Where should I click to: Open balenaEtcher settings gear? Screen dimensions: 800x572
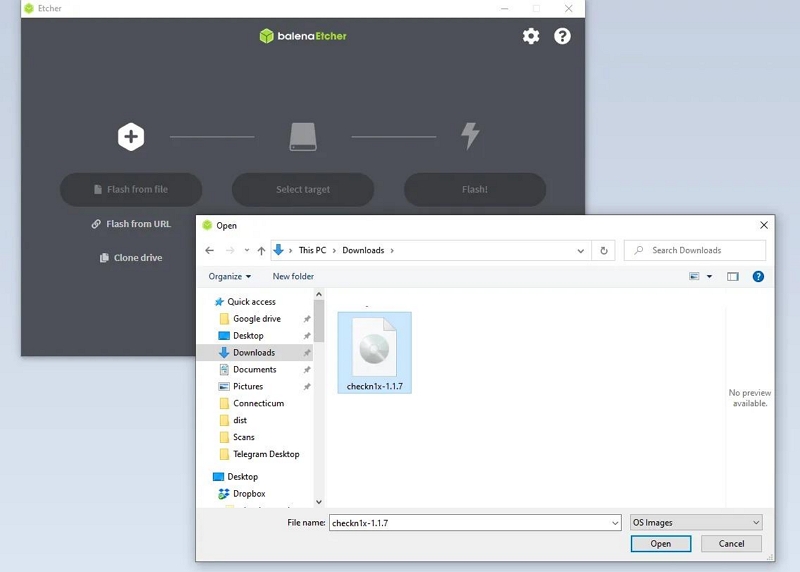(x=531, y=36)
